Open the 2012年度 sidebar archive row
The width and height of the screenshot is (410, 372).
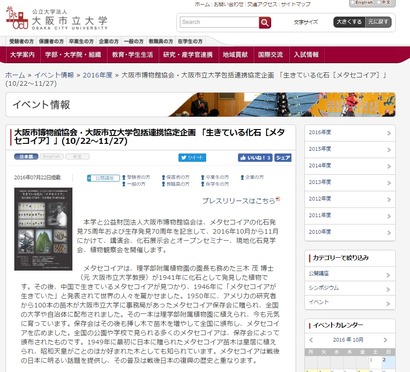pos(350,199)
